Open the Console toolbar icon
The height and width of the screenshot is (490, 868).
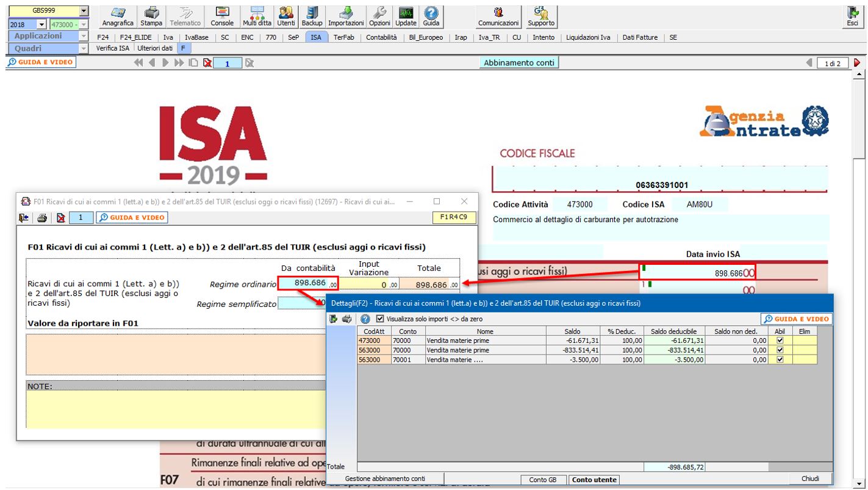coord(222,15)
